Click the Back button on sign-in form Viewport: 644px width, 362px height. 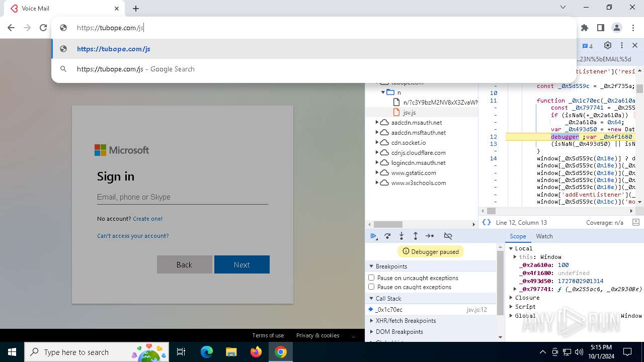click(x=184, y=264)
